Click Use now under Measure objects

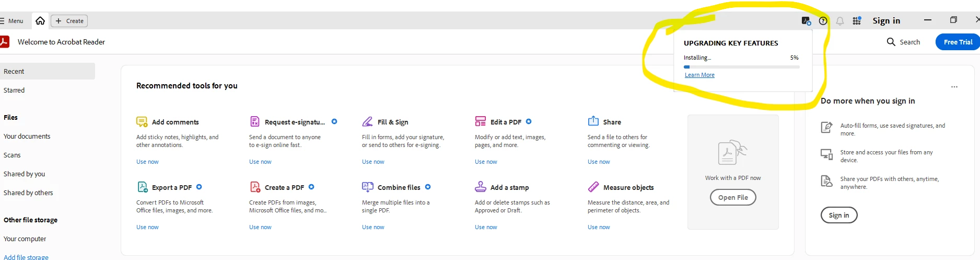click(x=599, y=227)
